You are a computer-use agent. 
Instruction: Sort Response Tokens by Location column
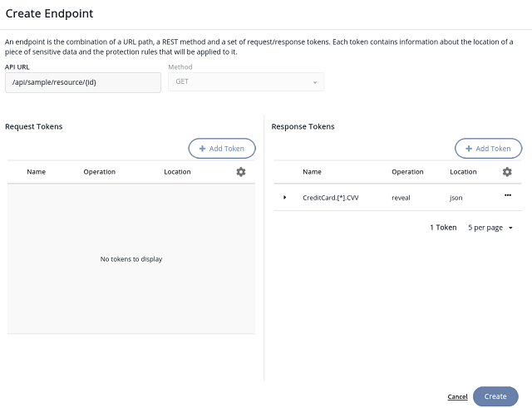click(x=463, y=172)
